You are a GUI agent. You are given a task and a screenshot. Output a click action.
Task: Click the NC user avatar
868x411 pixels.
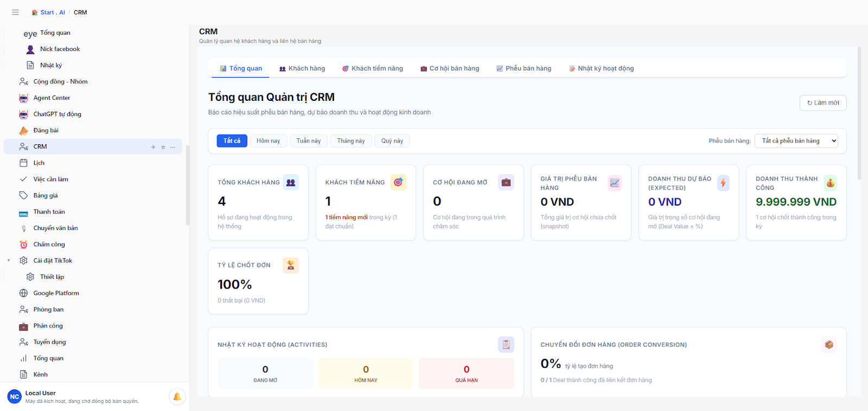[15, 397]
